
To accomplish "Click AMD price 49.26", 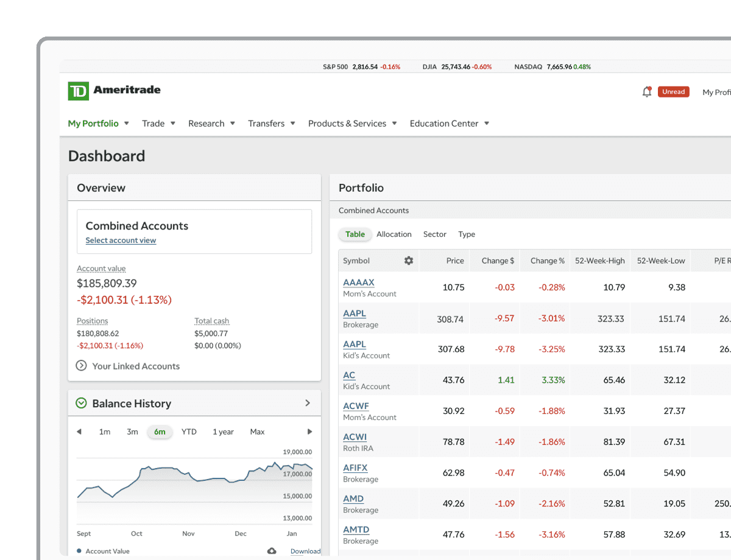I will pyautogui.click(x=454, y=503).
